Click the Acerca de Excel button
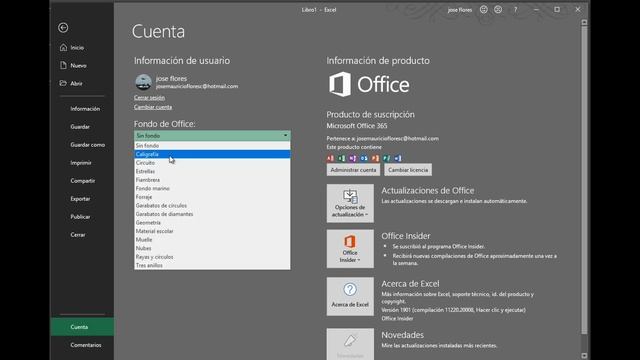 pyautogui.click(x=350, y=296)
